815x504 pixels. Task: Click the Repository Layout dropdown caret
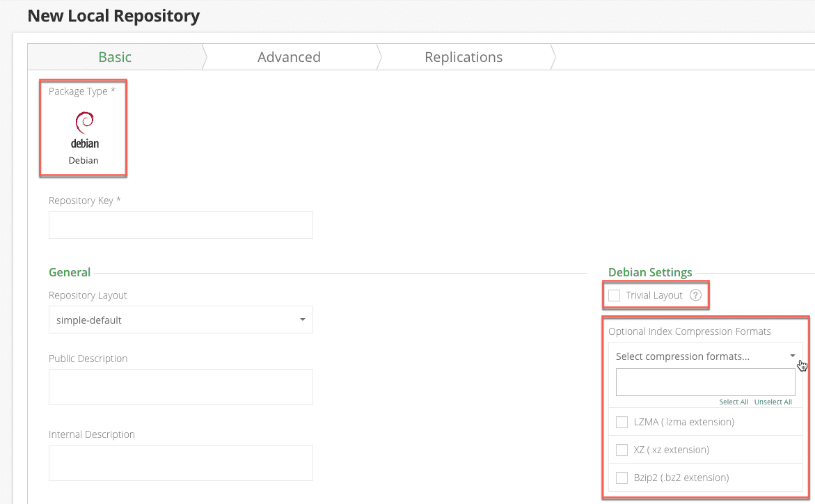point(302,319)
